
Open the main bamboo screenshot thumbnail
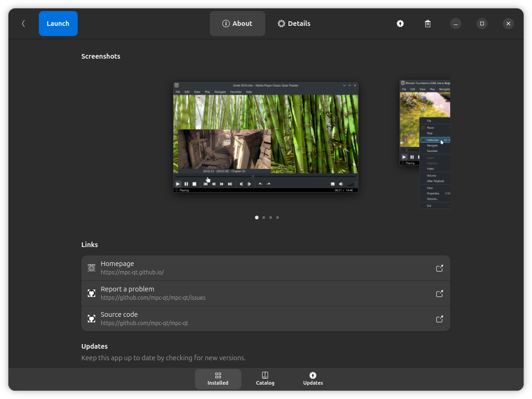pyautogui.click(x=265, y=137)
